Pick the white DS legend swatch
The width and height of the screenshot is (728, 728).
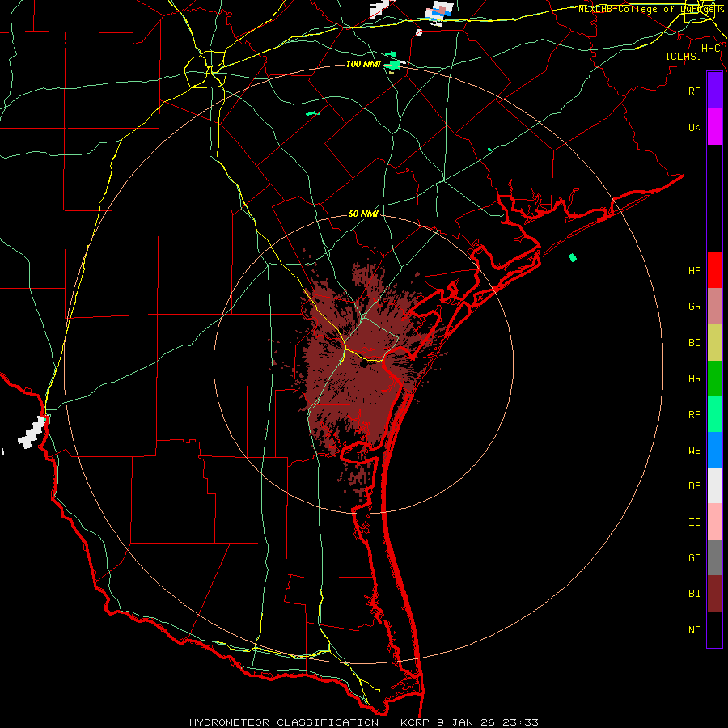[x=714, y=485]
